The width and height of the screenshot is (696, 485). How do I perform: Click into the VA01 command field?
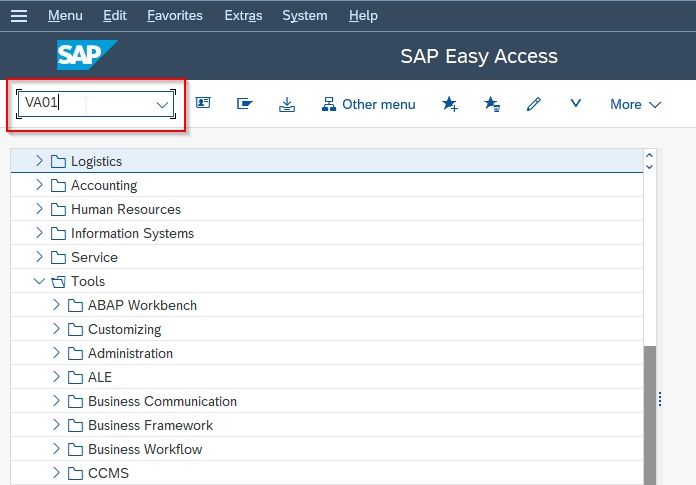[x=96, y=104]
